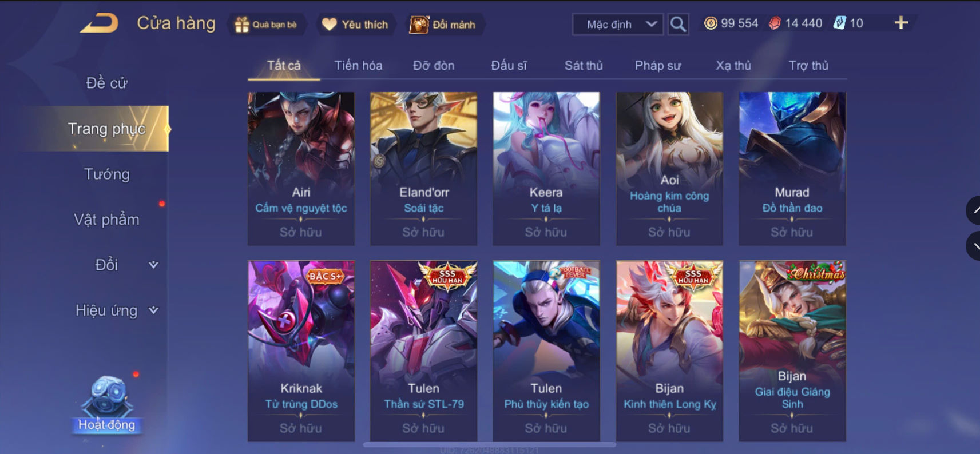Add currency with the plus icon
This screenshot has height=454, width=980.
pos(901,23)
